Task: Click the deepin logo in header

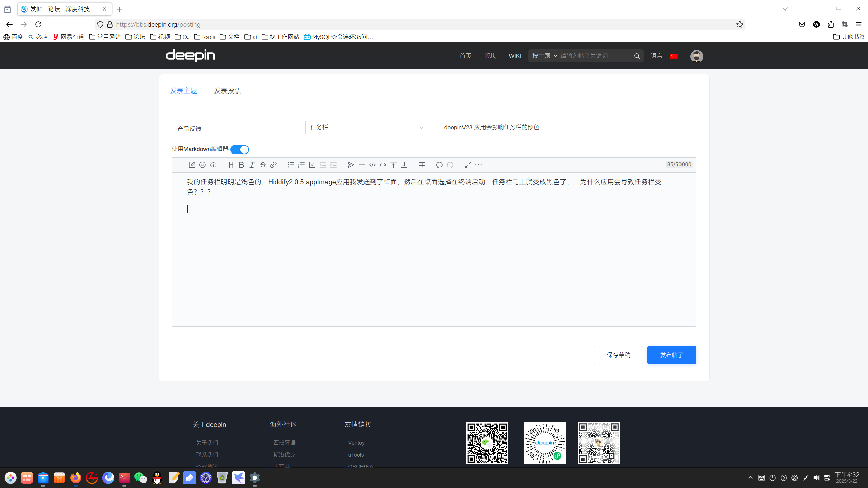Action: pyautogui.click(x=190, y=56)
